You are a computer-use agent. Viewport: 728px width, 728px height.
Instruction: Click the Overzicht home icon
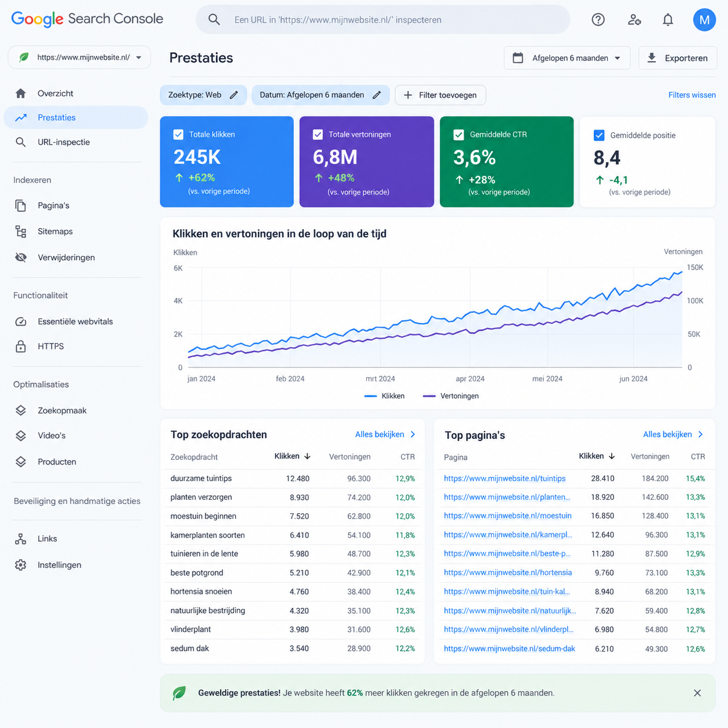pyautogui.click(x=21, y=93)
